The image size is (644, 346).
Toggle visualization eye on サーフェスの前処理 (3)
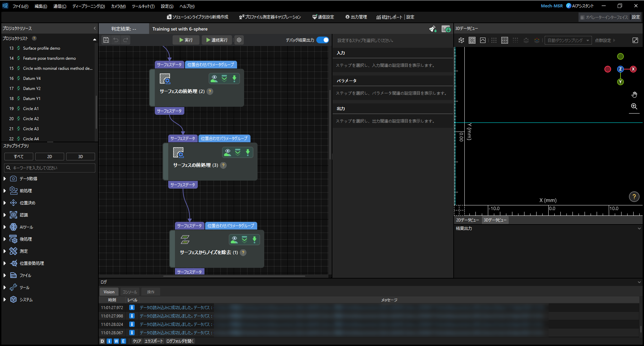(227, 152)
